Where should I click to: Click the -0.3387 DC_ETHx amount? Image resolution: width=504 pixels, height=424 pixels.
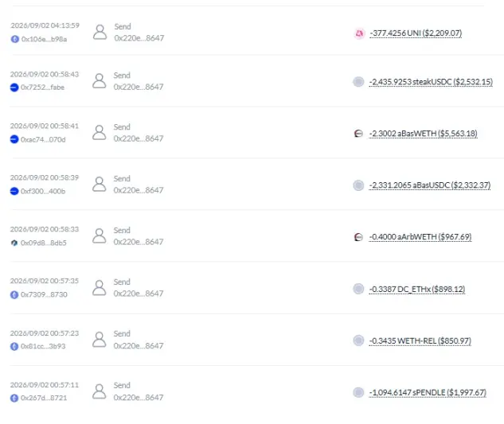(x=417, y=289)
